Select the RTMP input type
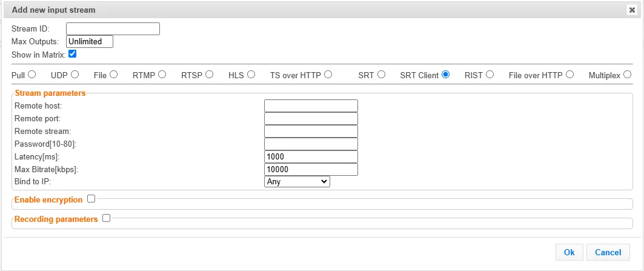 click(162, 75)
